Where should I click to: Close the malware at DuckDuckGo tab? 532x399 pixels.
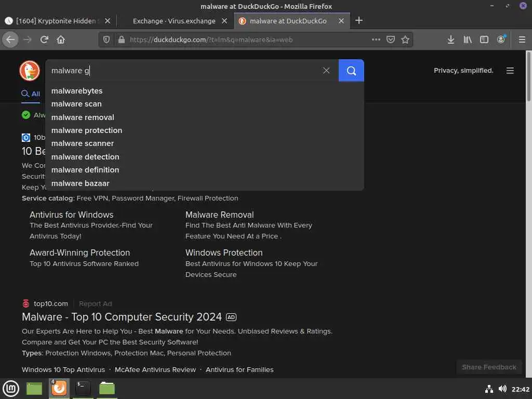click(x=341, y=21)
